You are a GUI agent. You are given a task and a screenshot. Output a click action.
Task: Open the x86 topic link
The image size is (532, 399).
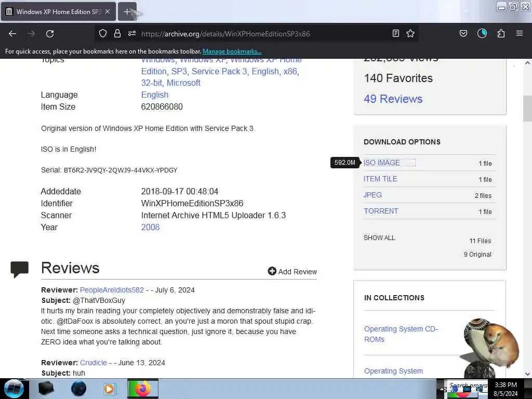(x=290, y=71)
